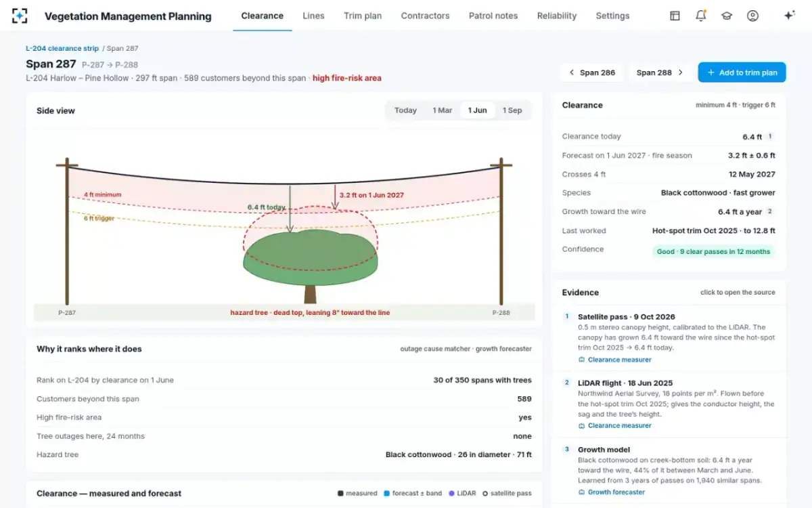The height and width of the screenshot is (508, 812).
Task: Open the Settings tab
Action: tap(612, 16)
